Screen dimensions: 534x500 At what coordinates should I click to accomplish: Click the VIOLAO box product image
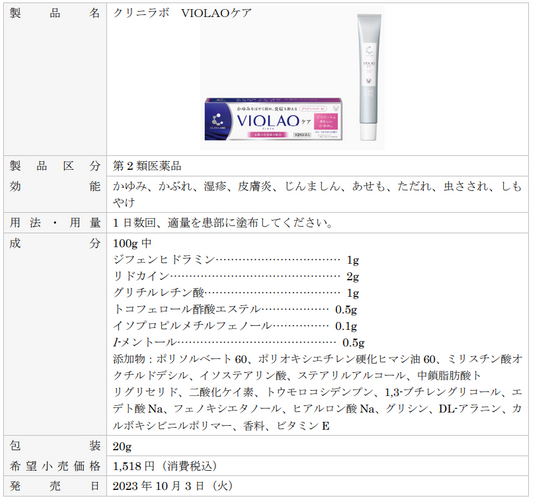273,119
